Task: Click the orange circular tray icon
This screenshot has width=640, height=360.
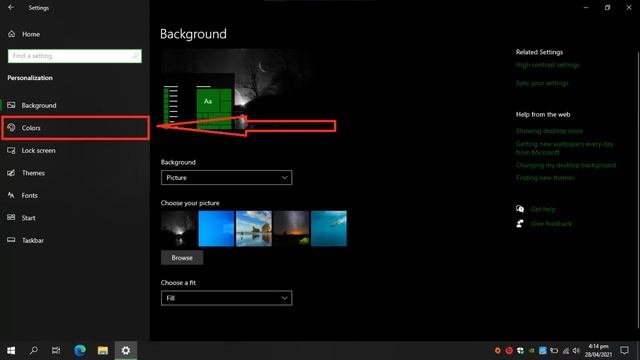Action: click(497, 351)
